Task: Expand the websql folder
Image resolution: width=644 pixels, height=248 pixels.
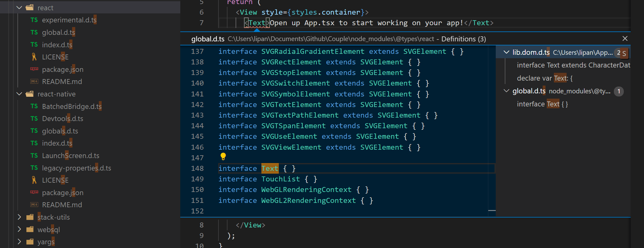Action: click(19, 229)
